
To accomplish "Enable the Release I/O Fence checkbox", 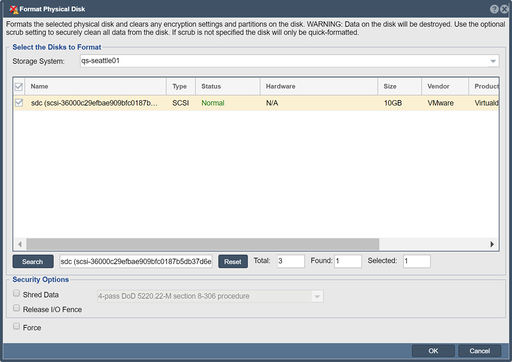I will [x=16, y=308].
